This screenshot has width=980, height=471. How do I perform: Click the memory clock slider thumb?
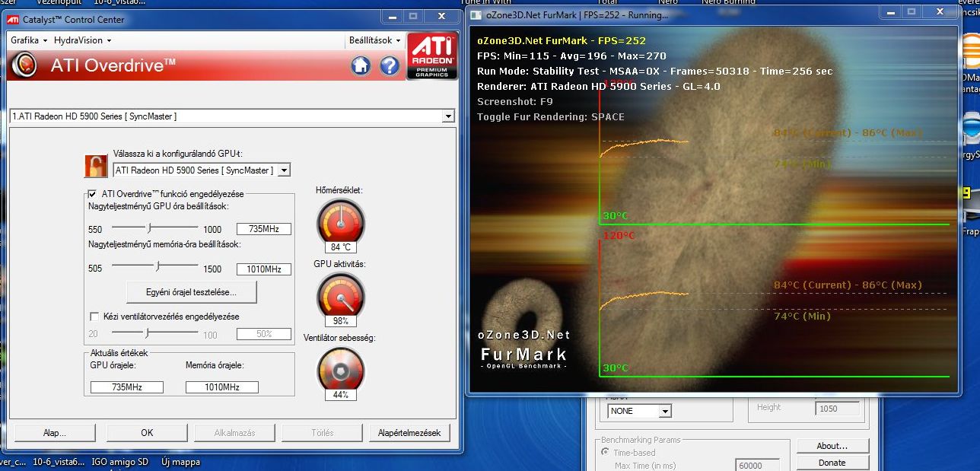pos(157,266)
